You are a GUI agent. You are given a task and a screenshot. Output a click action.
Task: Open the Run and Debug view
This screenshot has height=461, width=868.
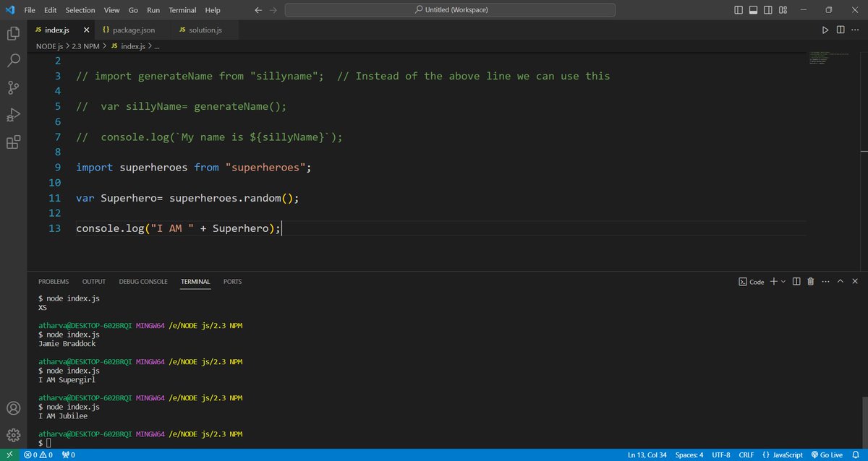(x=12, y=115)
